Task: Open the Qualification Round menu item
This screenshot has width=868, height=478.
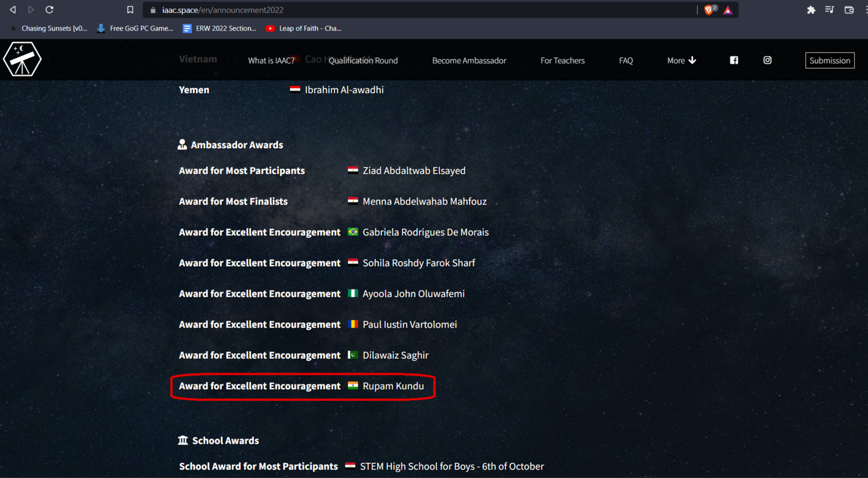Action: pyautogui.click(x=363, y=60)
